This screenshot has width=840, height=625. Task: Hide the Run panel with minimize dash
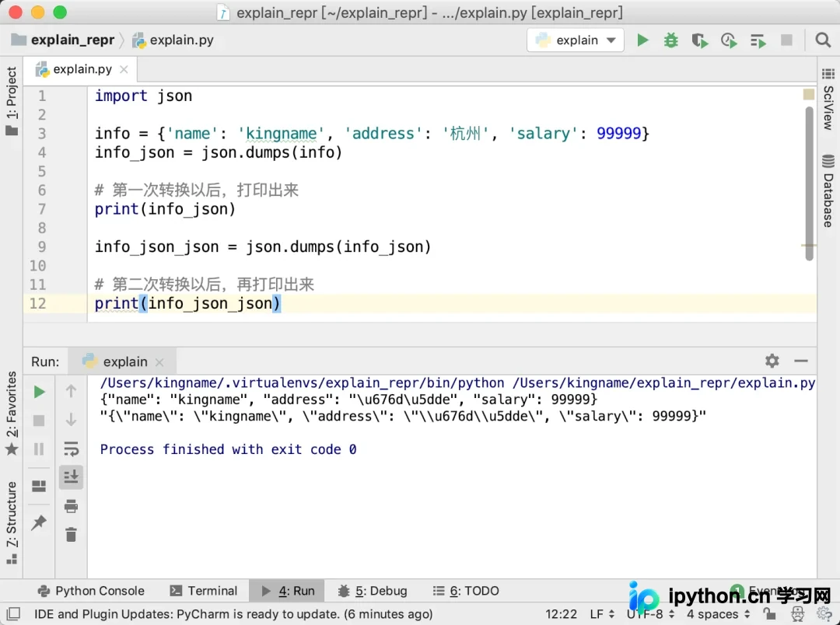(x=801, y=361)
